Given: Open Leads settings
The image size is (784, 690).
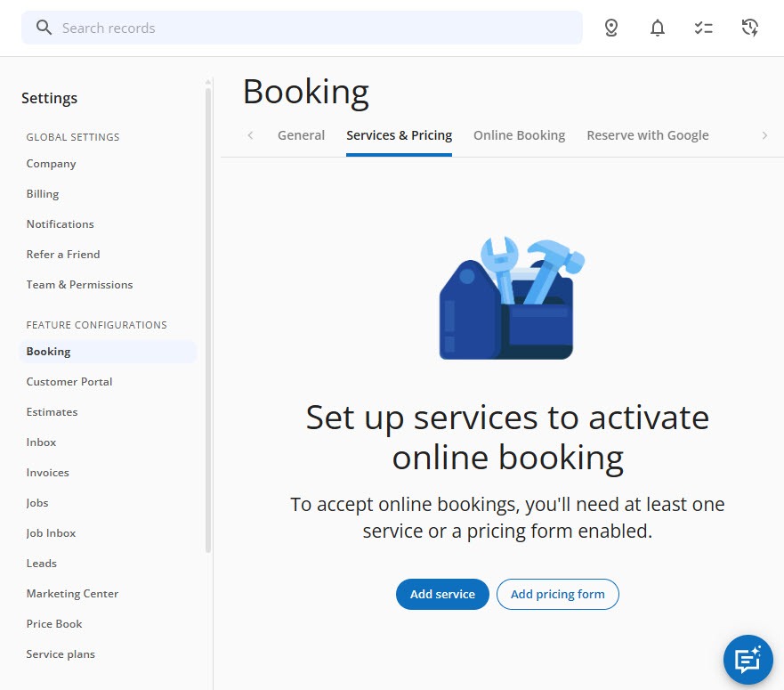Looking at the screenshot, I should tap(42, 564).
